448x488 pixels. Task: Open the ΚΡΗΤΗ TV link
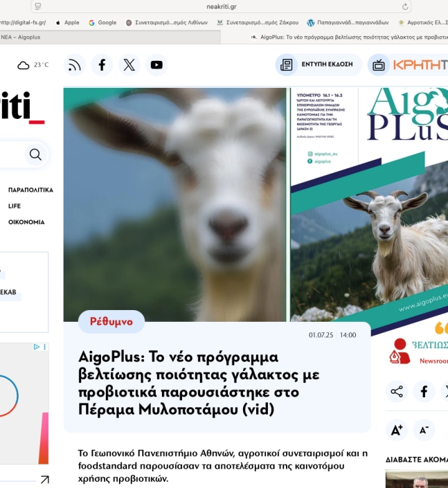pyautogui.click(x=409, y=65)
